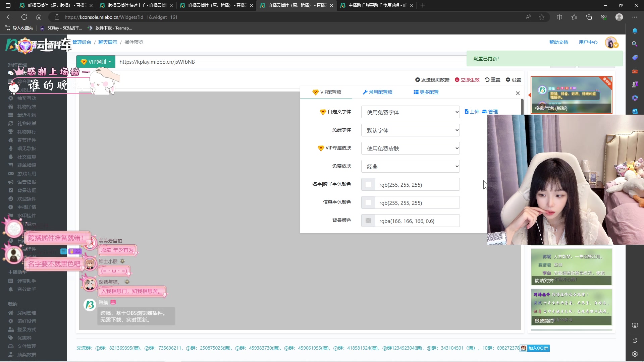Open VIP专属皮肤 dropdown
Image resolution: width=644 pixels, height=362 pixels.
coord(410,148)
